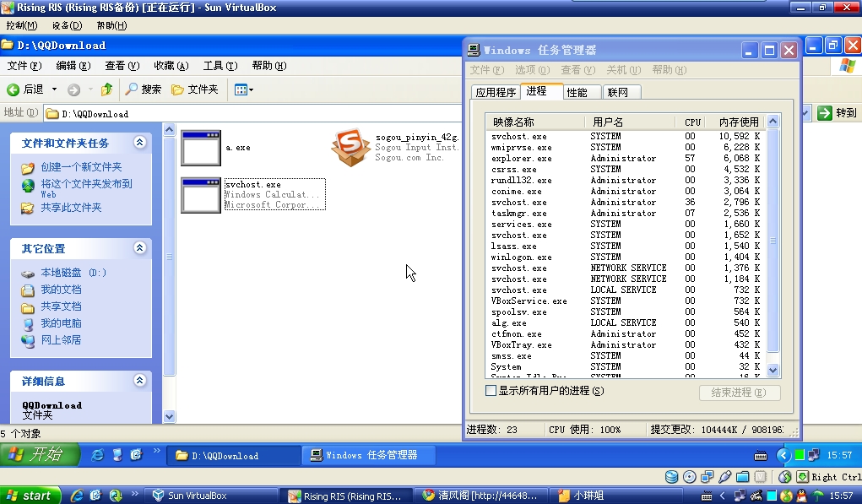
Task: Click the guest tray keyboard icon
Action: 761,456
